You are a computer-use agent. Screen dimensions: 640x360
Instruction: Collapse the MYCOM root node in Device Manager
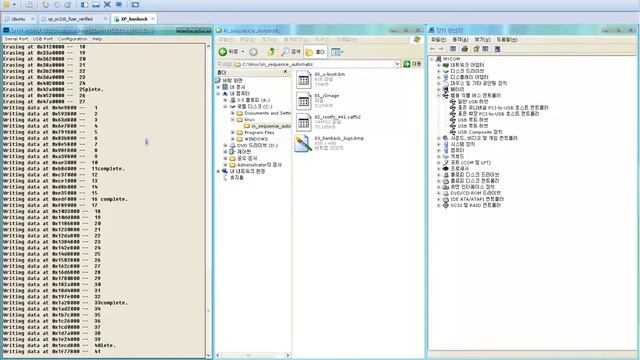click(x=432, y=59)
